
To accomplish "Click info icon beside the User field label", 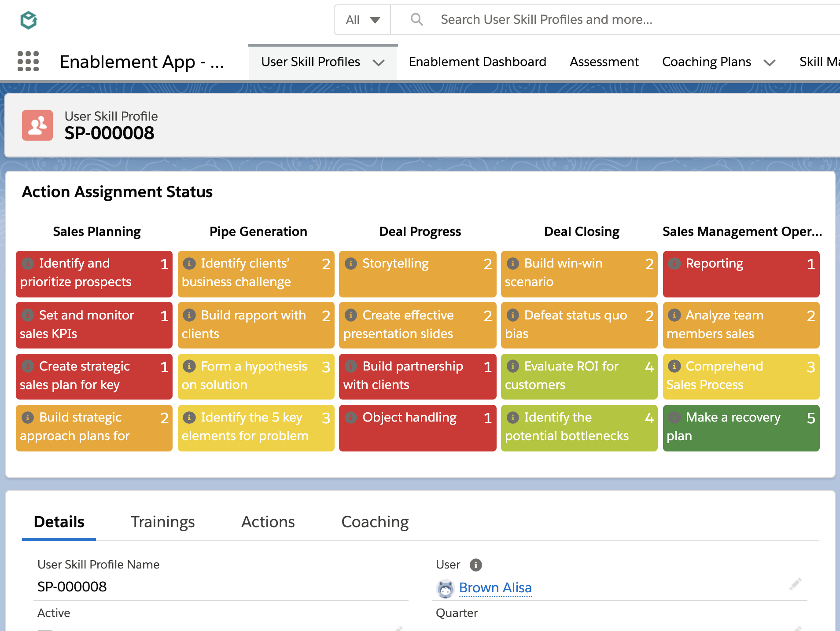I will 475,565.
